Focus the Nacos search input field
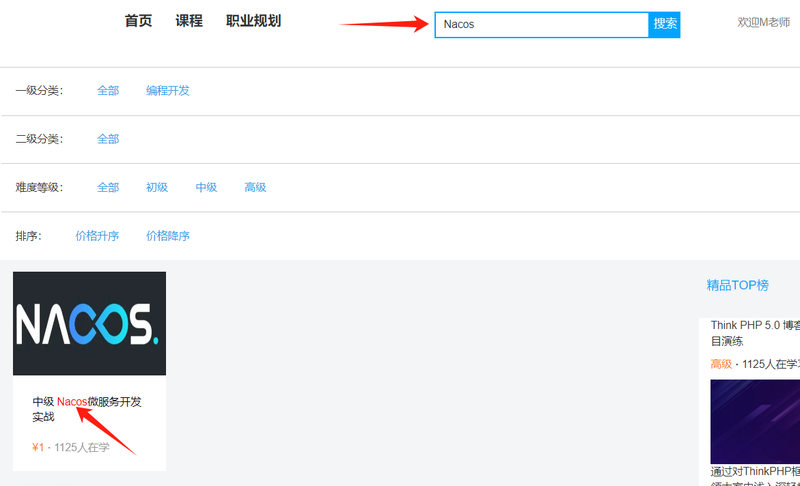This screenshot has height=486, width=800. coord(541,24)
